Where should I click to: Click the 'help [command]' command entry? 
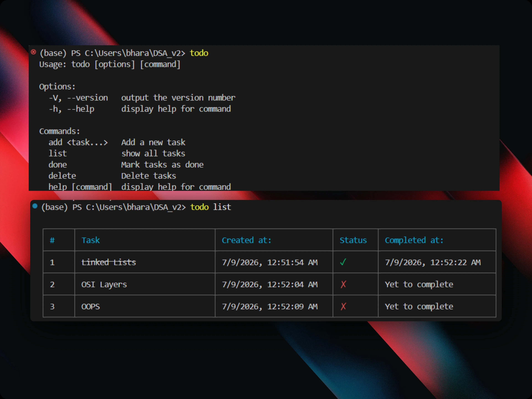point(80,187)
